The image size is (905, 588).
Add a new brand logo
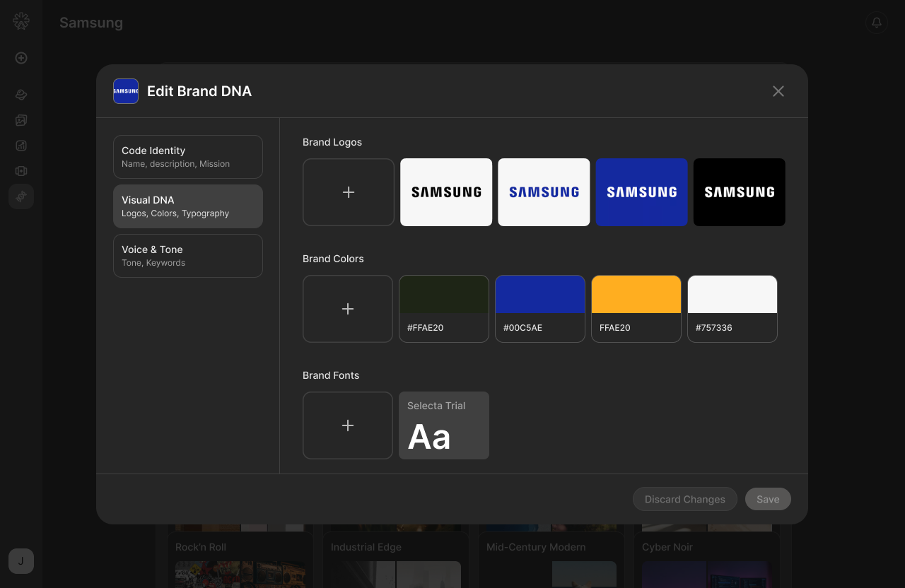coord(349,192)
